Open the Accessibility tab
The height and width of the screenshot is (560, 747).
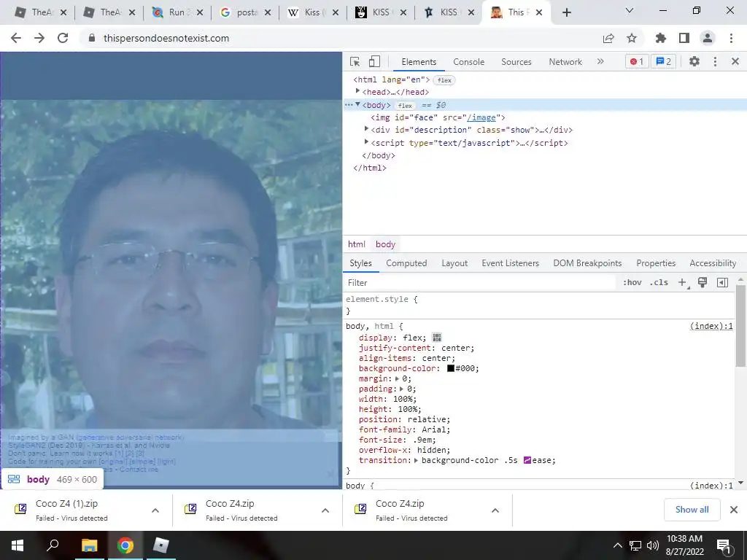point(713,262)
